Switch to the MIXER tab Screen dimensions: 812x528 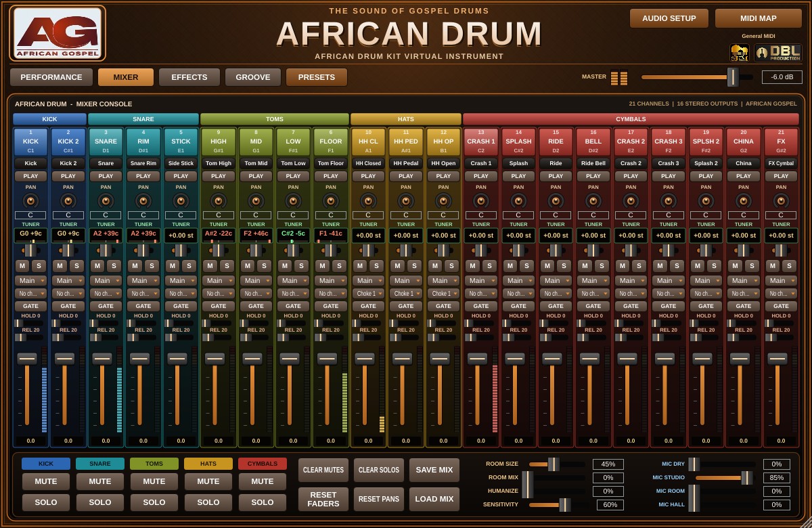click(126, 77)
